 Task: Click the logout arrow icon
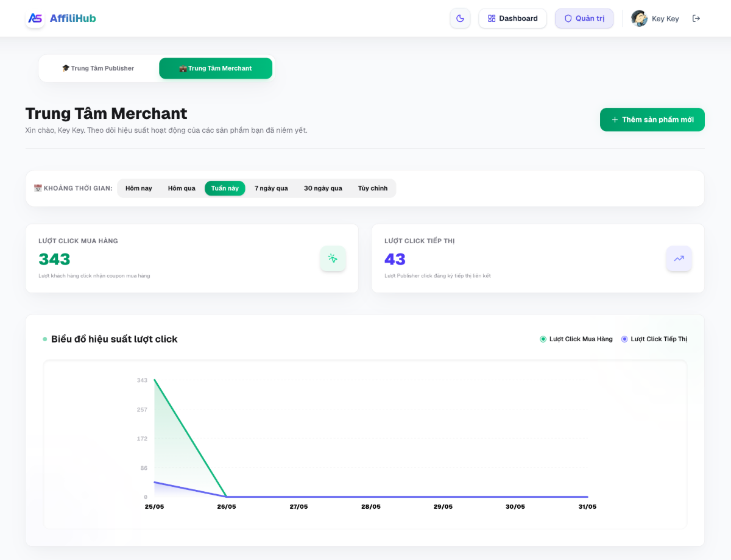pos(696,18)
